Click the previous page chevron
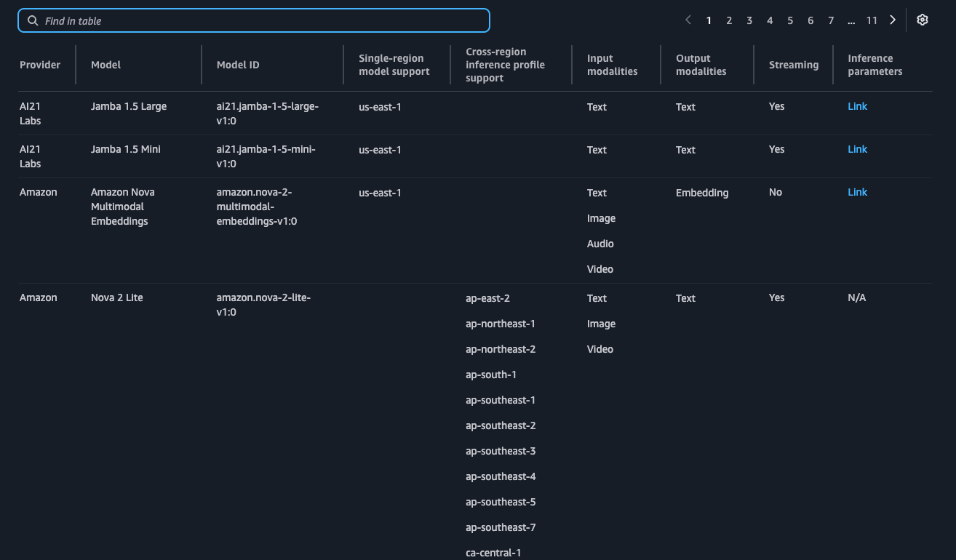Image resolution: width=956 pixels, height=560 pixels. [688, 20]
